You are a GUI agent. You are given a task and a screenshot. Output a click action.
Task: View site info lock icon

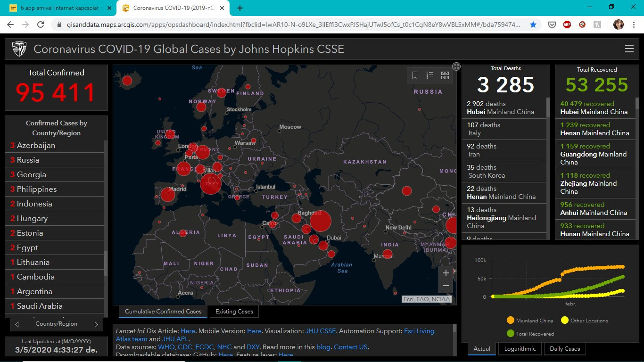click(59, 25)
